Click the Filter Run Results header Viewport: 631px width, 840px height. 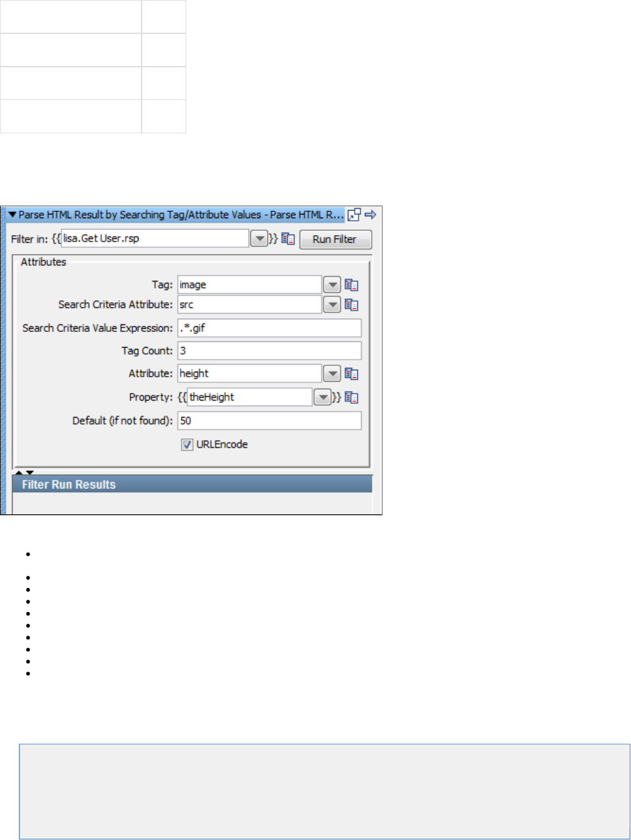click(x=193, y=484)
